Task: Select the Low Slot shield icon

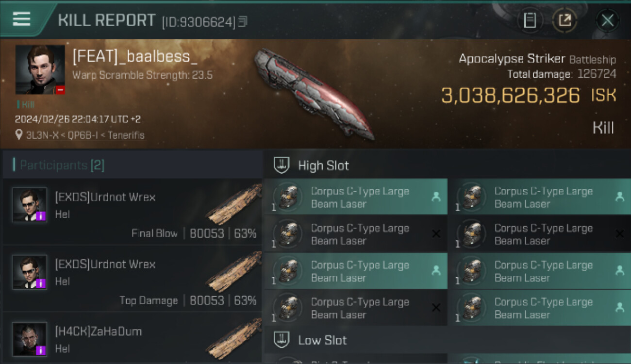Action: click(x=282, y=340)
